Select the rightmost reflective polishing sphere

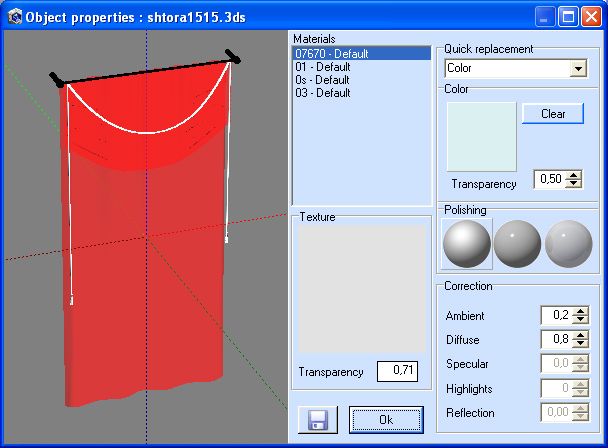(568, 244)
